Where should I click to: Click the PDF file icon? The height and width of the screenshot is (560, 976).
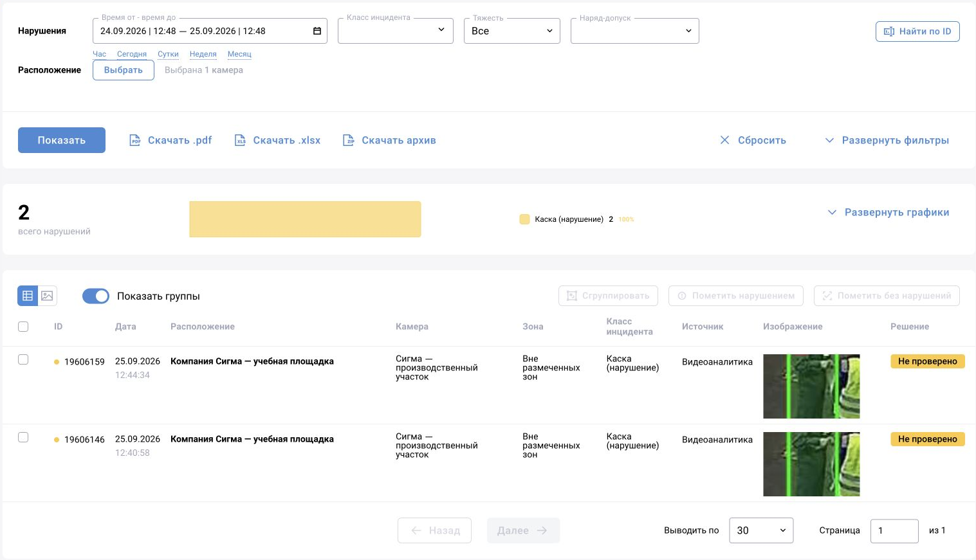pos(135,140)
